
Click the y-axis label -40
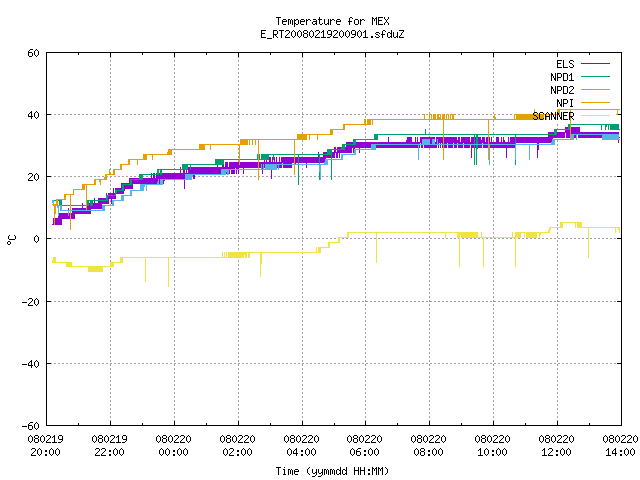pyautogui.click(x=30, y=364)
